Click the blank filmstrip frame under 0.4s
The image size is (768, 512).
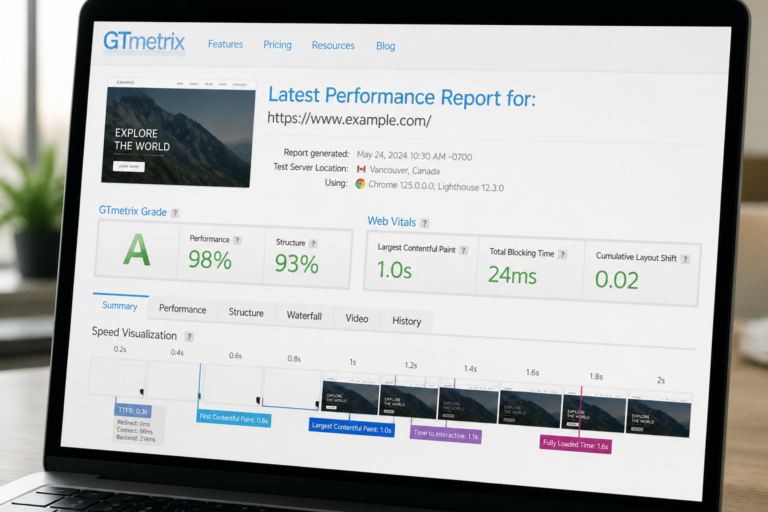point(174,381)
